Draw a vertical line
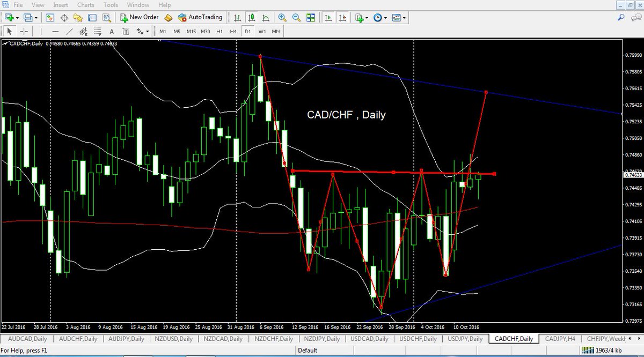 point(41,32)
